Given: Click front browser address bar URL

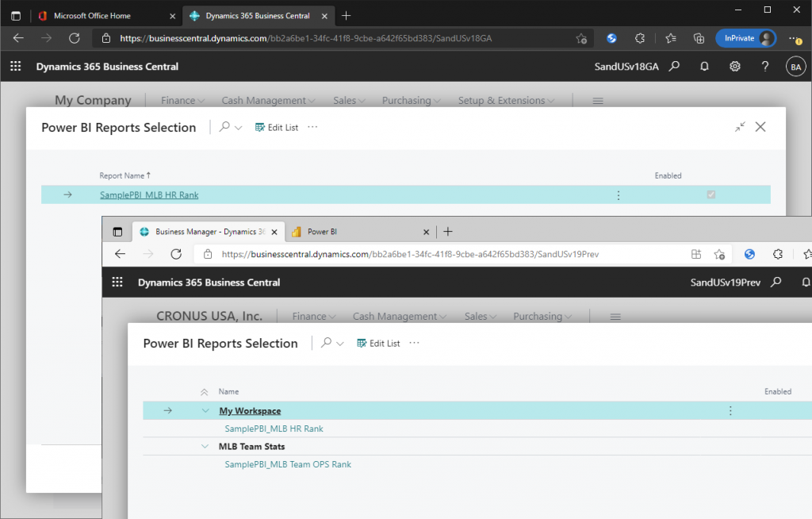Looking at the screenshot, I should (x=410, y=254).
